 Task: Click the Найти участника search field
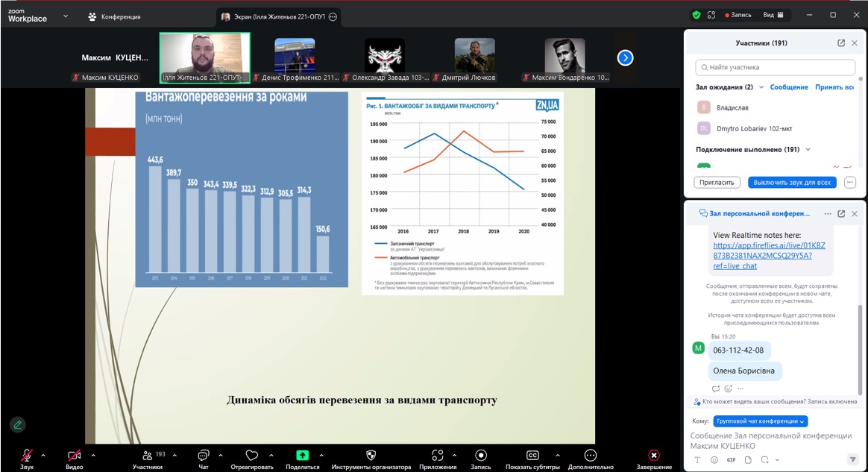click(776, 67)
